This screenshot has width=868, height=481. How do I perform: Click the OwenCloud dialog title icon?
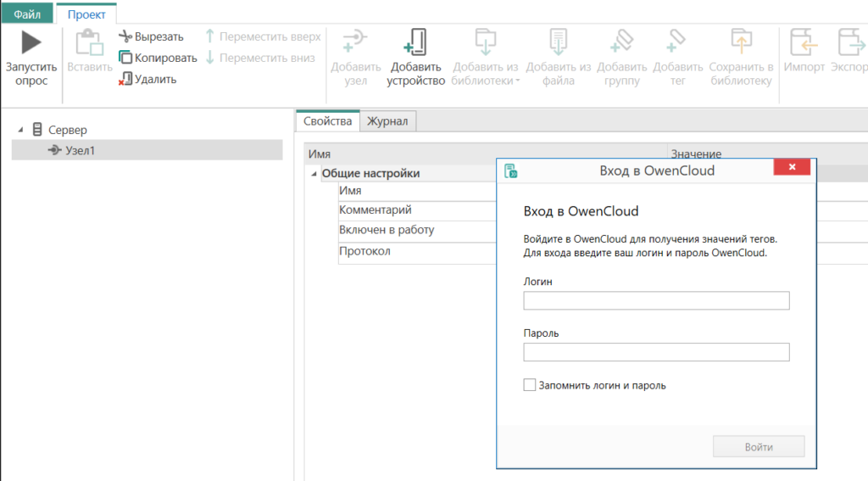click(x=510, y=171)
